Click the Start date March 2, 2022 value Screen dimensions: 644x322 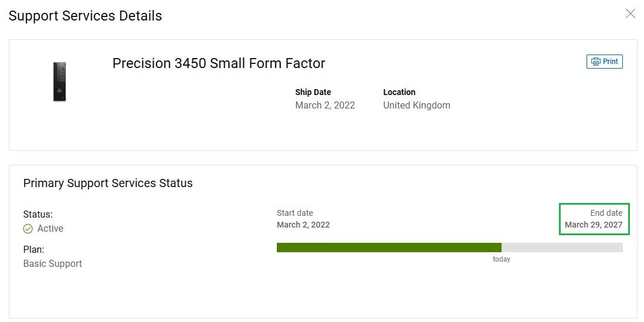point(303,225)
